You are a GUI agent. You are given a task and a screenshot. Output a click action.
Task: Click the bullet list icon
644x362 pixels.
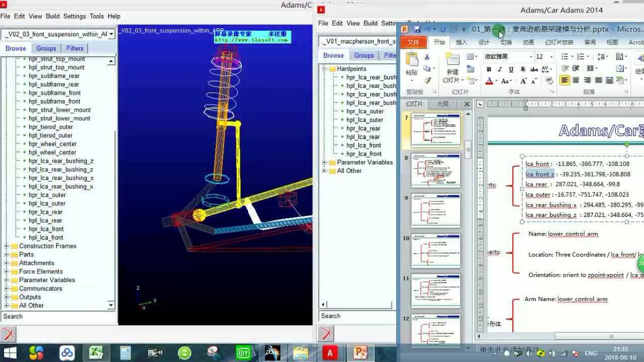click(566, 57)
